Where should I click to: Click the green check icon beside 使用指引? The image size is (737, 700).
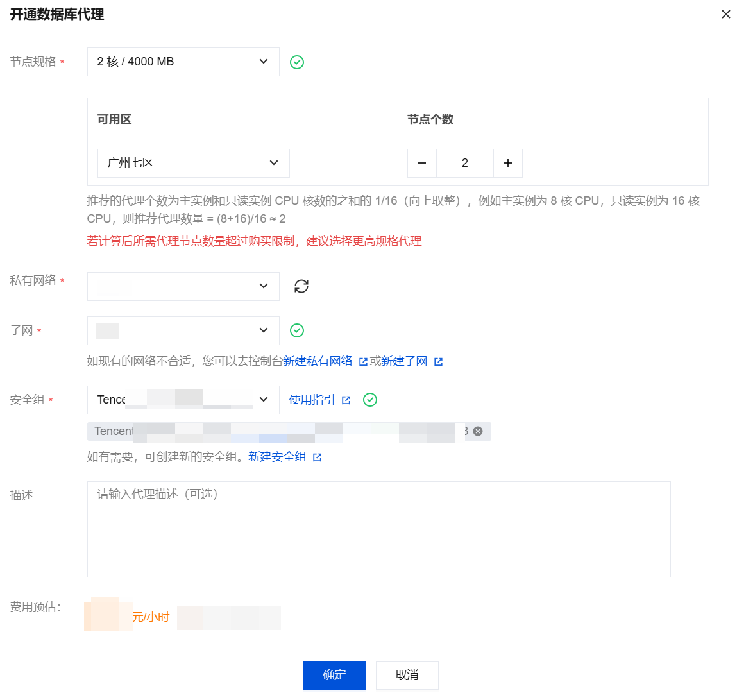[370, 400]
